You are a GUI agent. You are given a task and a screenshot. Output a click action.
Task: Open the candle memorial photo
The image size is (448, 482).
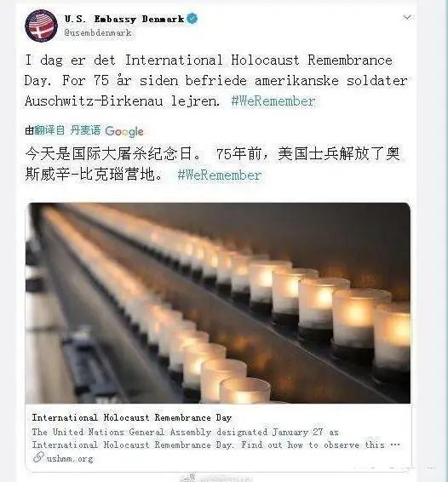point(218,303)
